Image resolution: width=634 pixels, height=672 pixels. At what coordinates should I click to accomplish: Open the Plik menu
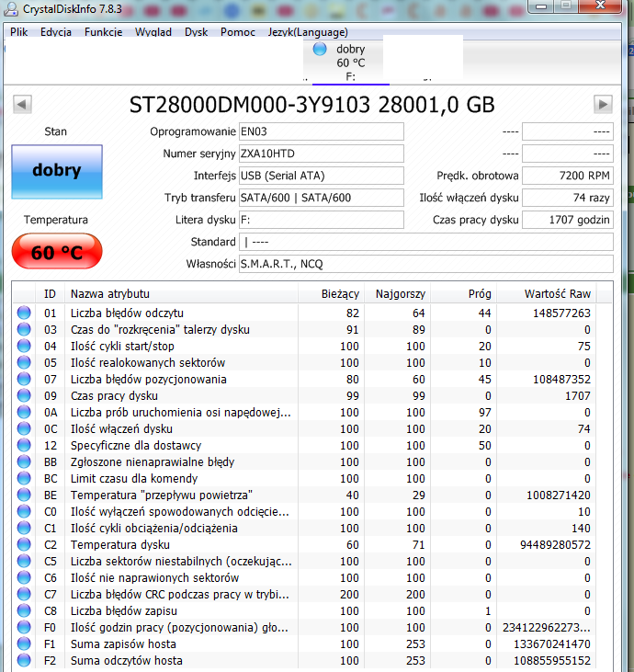click(19, 32)
